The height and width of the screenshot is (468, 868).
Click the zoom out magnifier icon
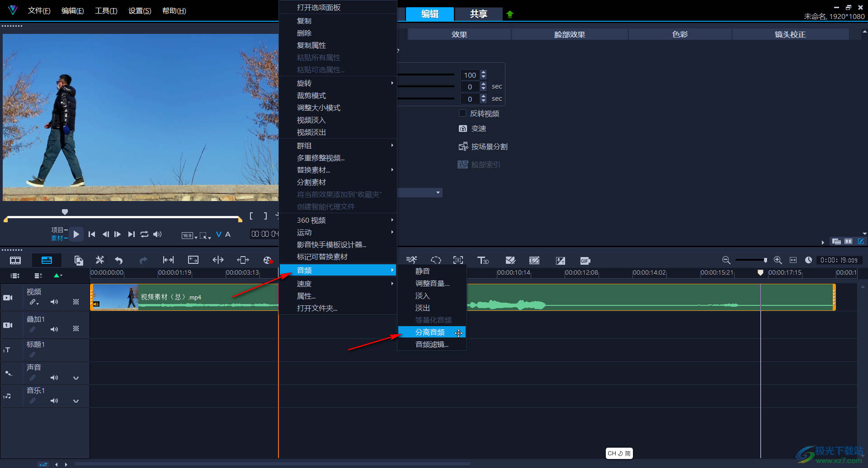pyautogui.click(x=726, y=260)
